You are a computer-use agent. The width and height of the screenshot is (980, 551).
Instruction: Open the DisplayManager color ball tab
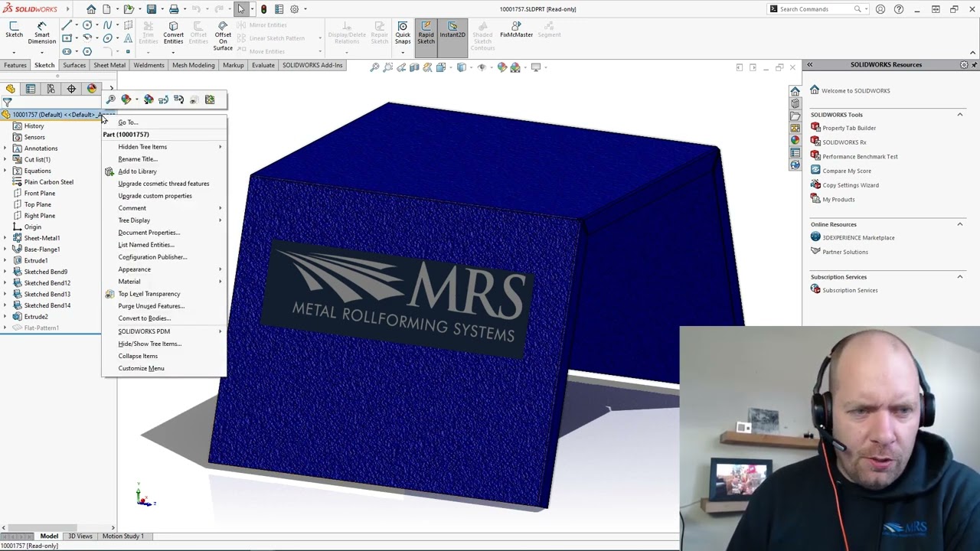92,89
